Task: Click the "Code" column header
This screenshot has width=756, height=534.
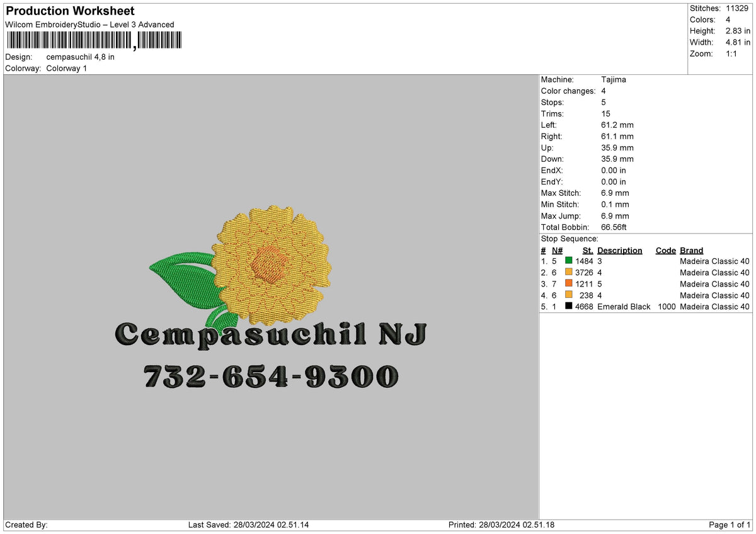Action: [x=665, y=251]
